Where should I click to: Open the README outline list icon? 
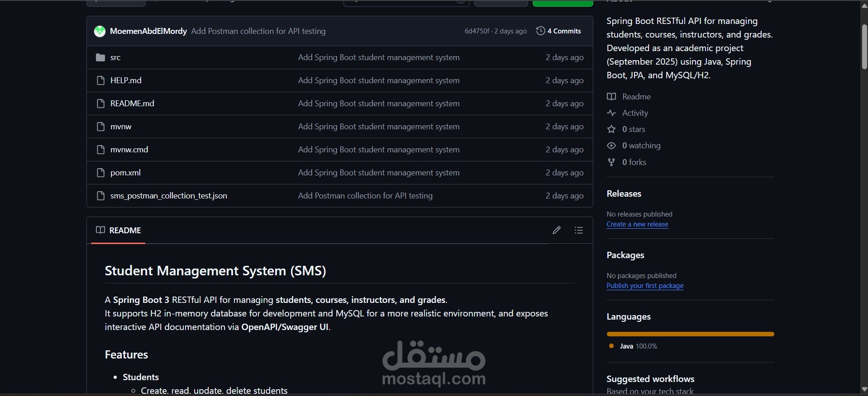(578, 230)
